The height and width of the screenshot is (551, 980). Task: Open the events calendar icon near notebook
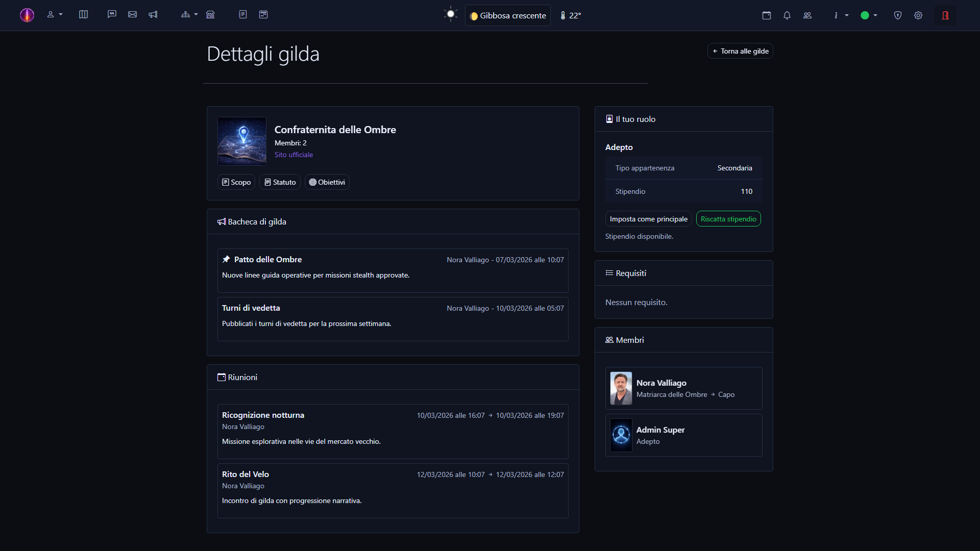[x=263, y=15]
